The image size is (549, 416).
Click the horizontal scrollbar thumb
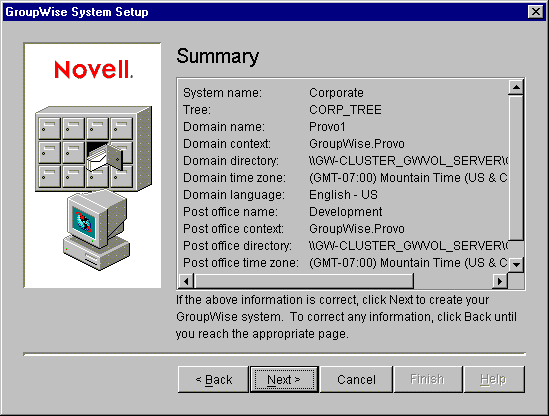tap(304, 281)
